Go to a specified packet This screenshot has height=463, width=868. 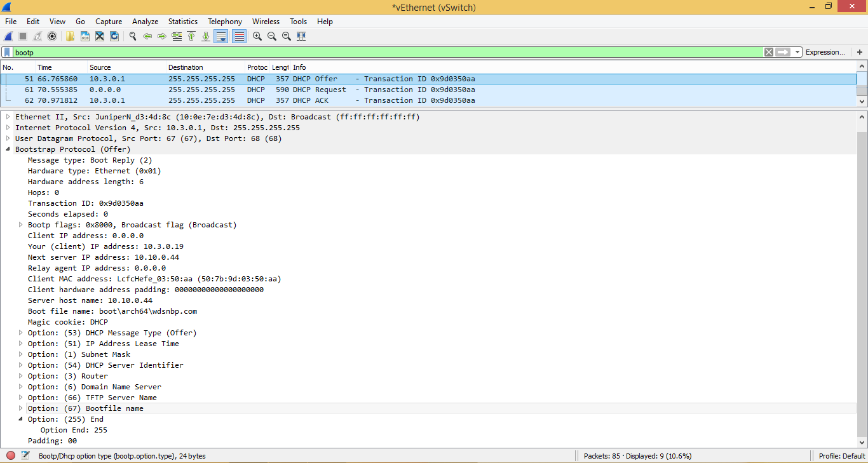(177, 36)
